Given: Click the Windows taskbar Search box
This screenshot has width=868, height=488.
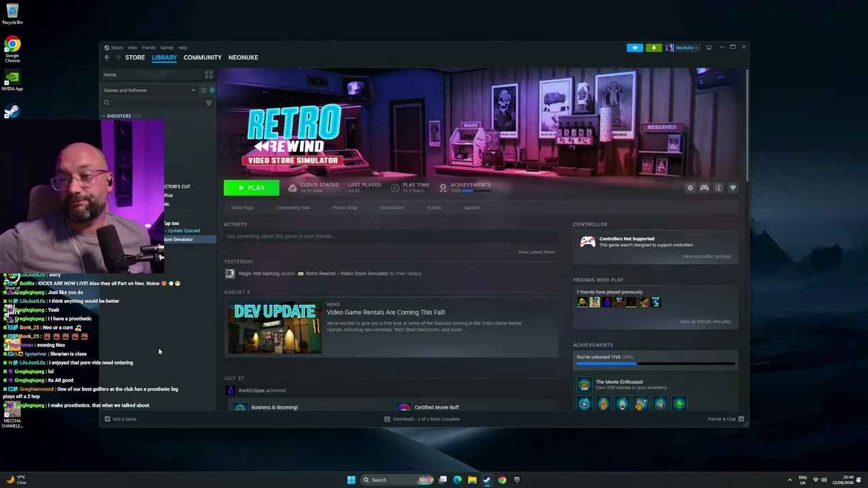Looking at the screenshot, I should point(397,480).
